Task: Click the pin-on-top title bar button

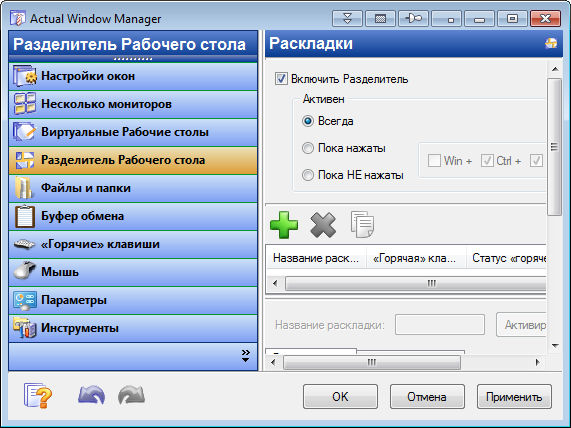Action: (x=414, y=18)
